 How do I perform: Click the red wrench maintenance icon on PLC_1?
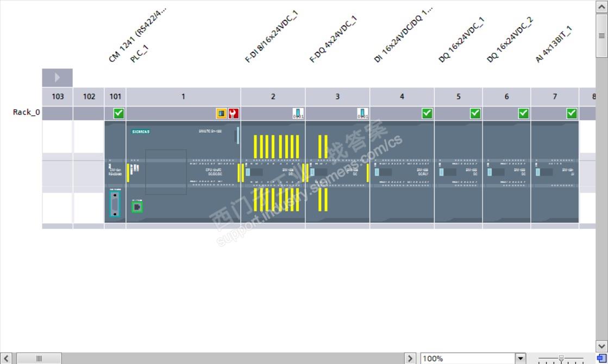[234, 113]
